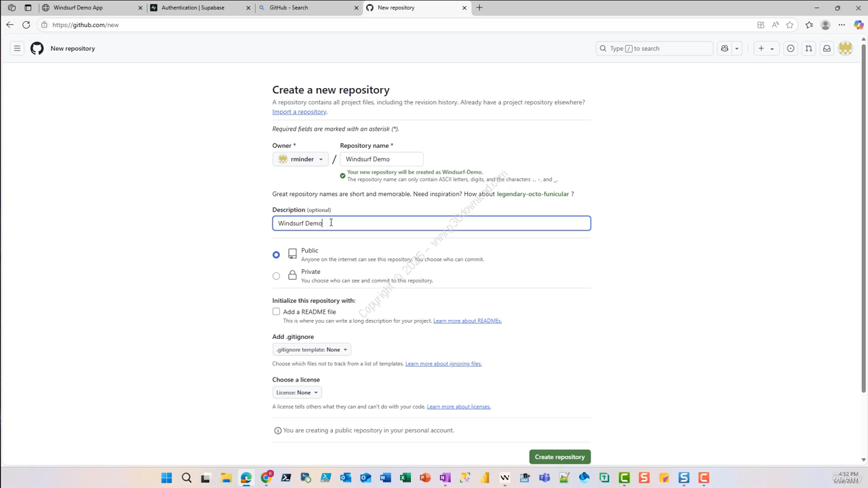The image size is (868, 488).
Task: Open the Windows Start menu
Action: [166, 478]
